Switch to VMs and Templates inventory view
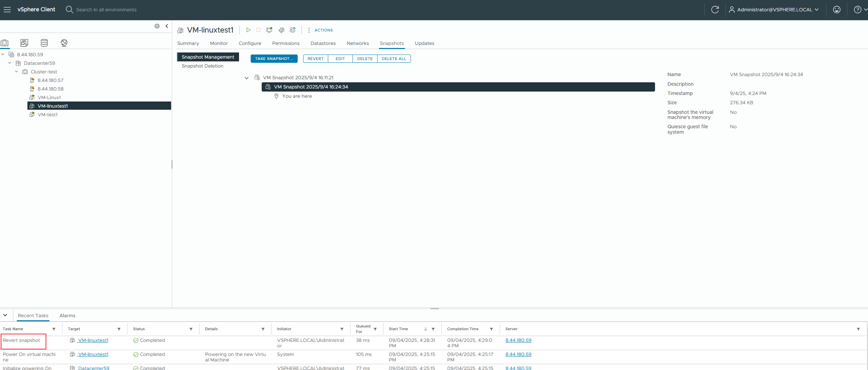The width and height of the screenshot is (868, 370). tap(24, 43)
